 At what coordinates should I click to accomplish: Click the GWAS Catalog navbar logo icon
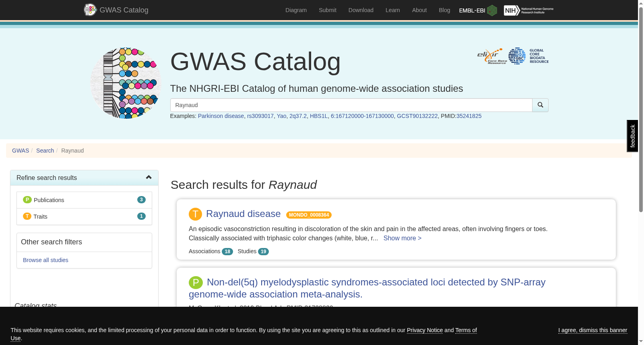pos(90,10)
